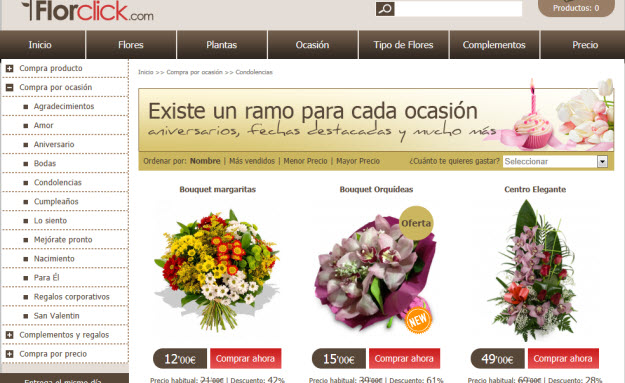
Task: Select Lo siento in the sidebar
Action: 50,221
